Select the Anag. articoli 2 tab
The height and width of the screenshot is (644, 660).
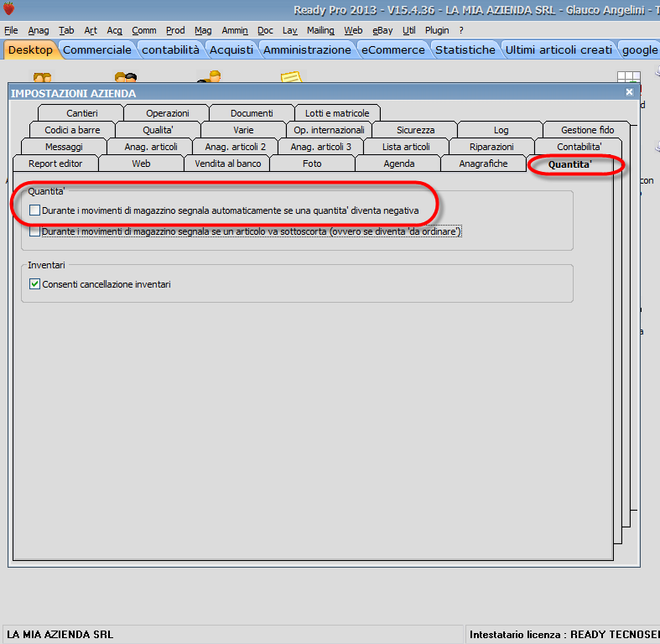(236, 147)
